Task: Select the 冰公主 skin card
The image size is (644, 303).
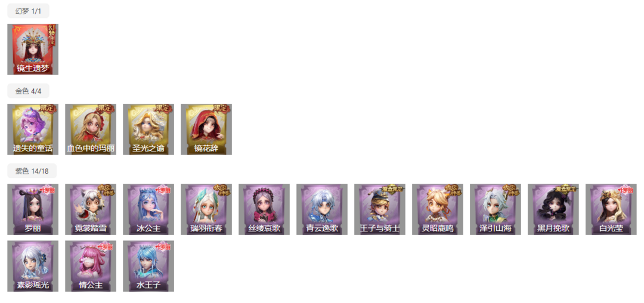Action: (x=148, y=209)
